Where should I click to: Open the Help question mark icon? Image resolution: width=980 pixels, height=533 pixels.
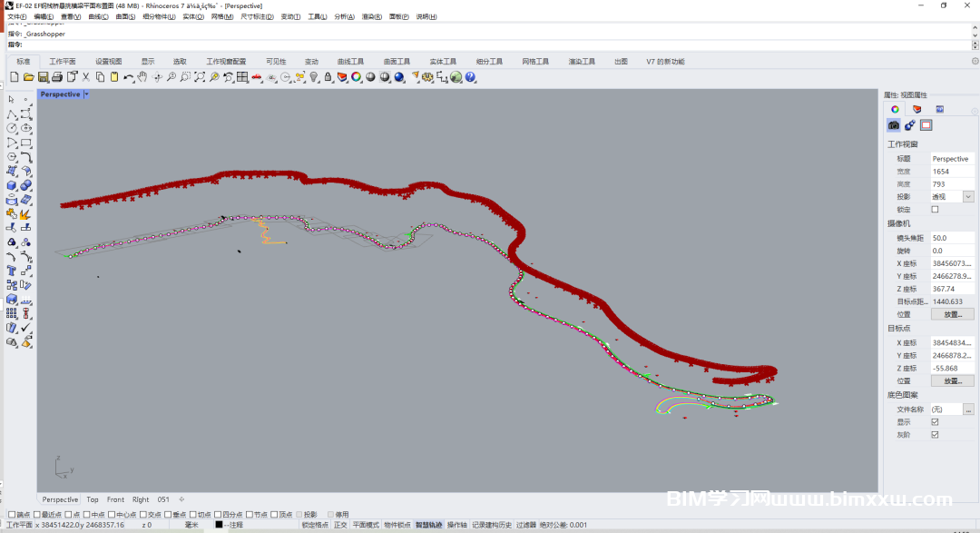coord(471,77)
